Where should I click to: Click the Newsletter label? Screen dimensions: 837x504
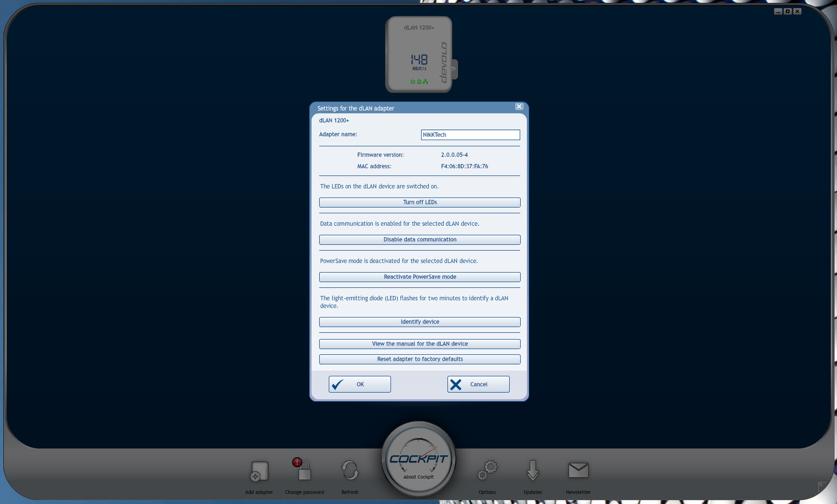point(578,492)
